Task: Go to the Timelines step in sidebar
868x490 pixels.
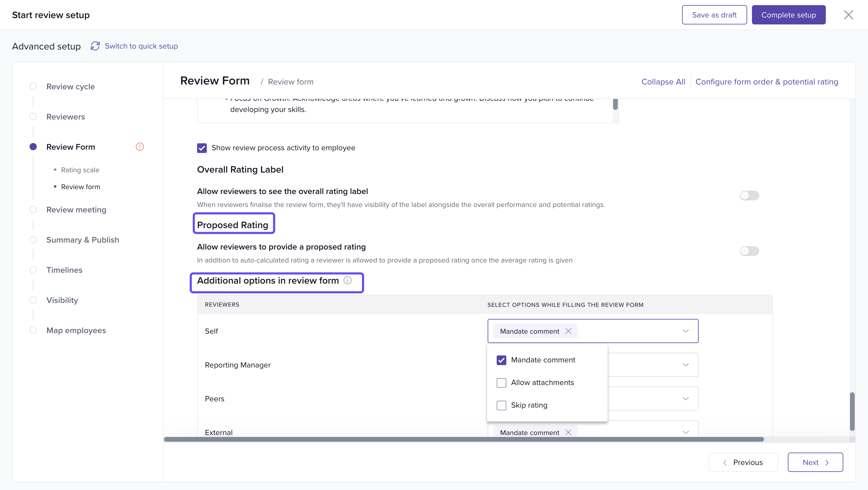Action: point(64,270)
